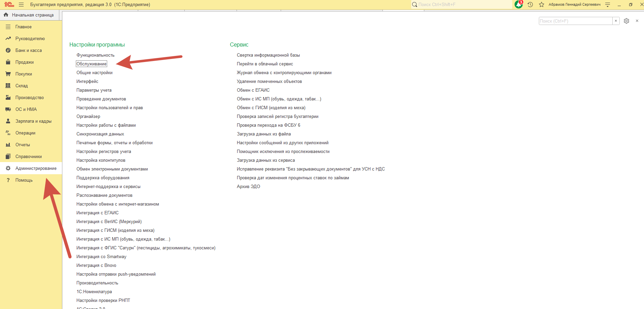The height and width of the screenshot is (309, 644).
Task: Clear the panel search with the x button
Action: [x=616, y=21]
